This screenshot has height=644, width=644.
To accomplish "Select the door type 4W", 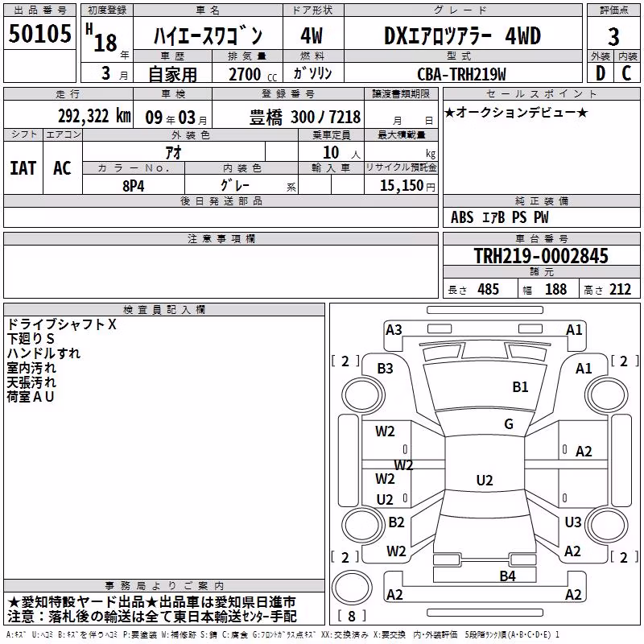I will 312,35.
